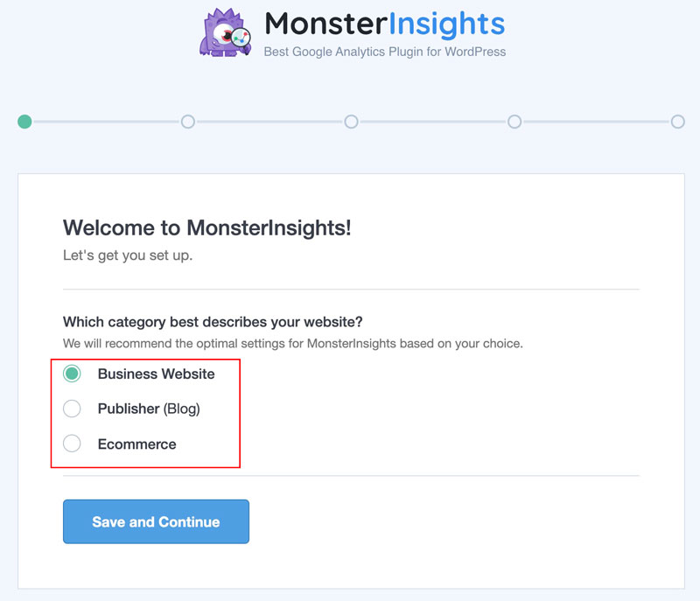Jump to the second setup step circle
The width and height of the screenshot is (700, 601).
coord(188,122)
